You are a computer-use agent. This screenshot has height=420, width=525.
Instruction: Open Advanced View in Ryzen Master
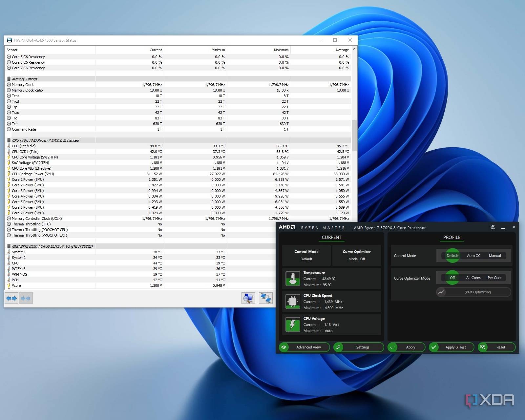click(x=304, y=347)
